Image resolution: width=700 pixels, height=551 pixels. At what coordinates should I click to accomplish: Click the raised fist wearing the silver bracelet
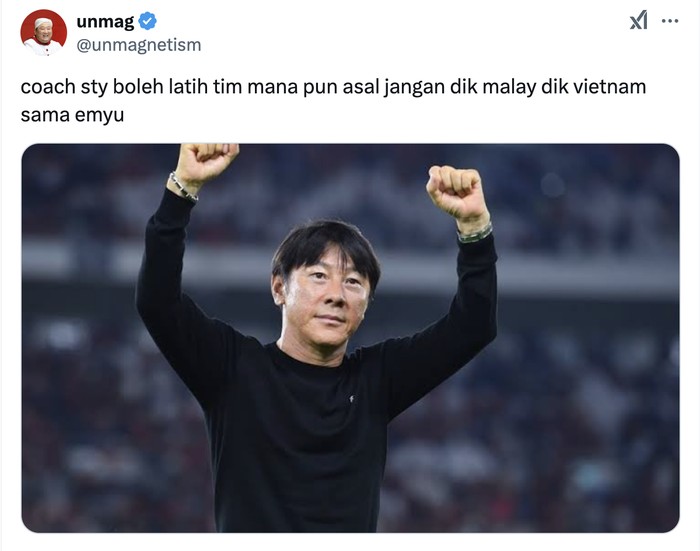(206, 160)
